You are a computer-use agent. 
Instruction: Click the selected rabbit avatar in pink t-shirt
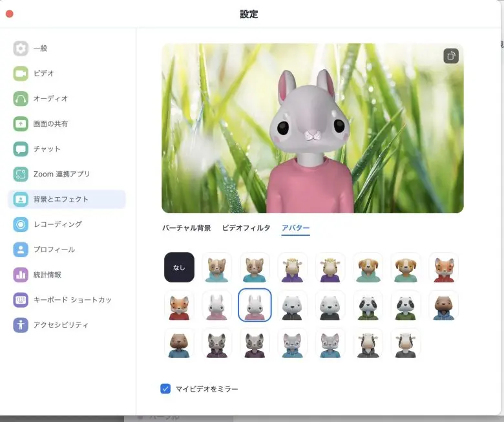click(x=255, y=305)
